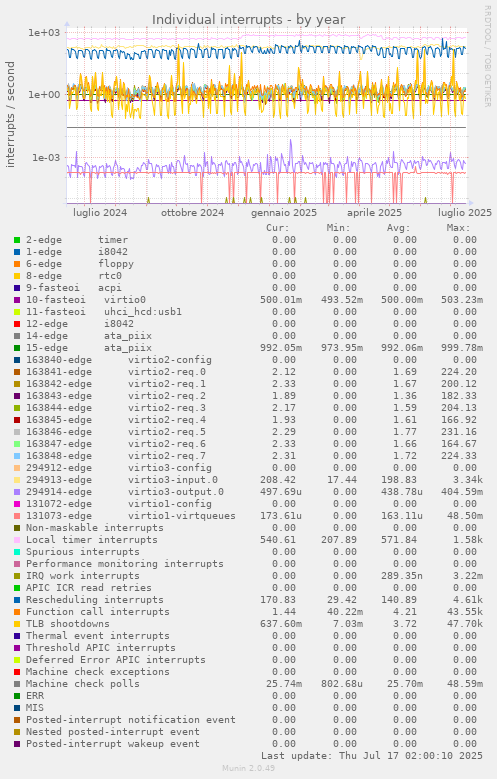Click the 'Thermal event interrupts' legend entry

(97, 635)
